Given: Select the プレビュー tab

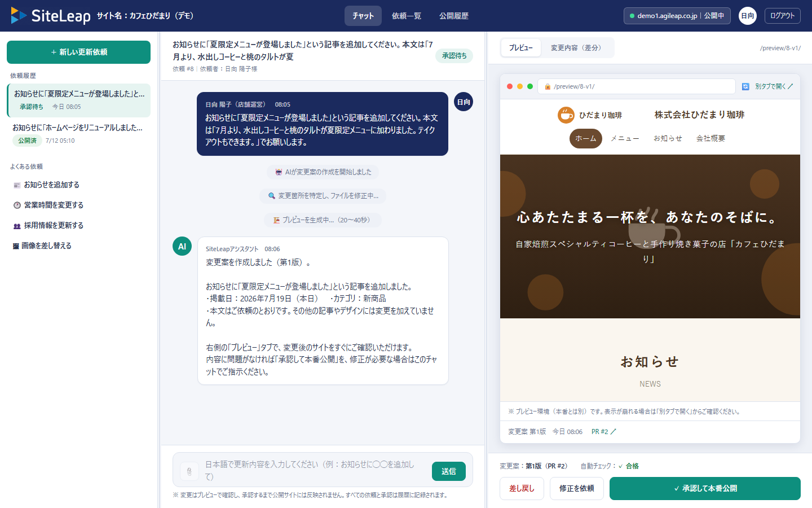Looking at the screenshot, I should tap(521, 48).
